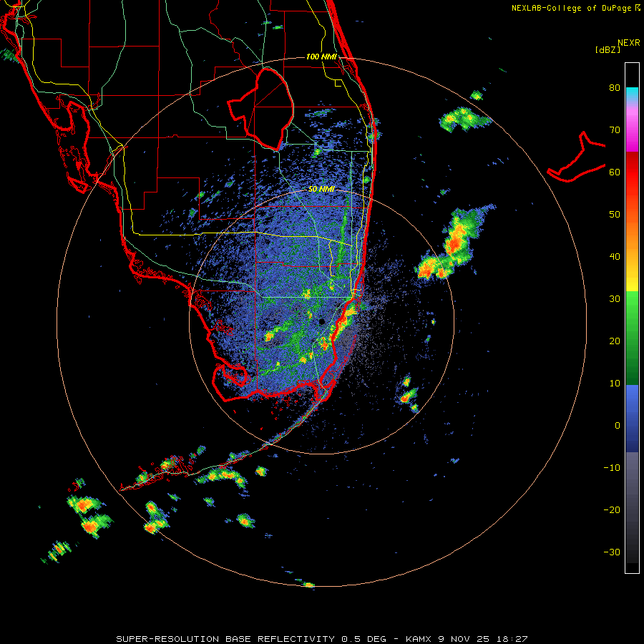Select the 100 NMI range ring label
Screen dimensions: 644x644
tap(321, 57)
